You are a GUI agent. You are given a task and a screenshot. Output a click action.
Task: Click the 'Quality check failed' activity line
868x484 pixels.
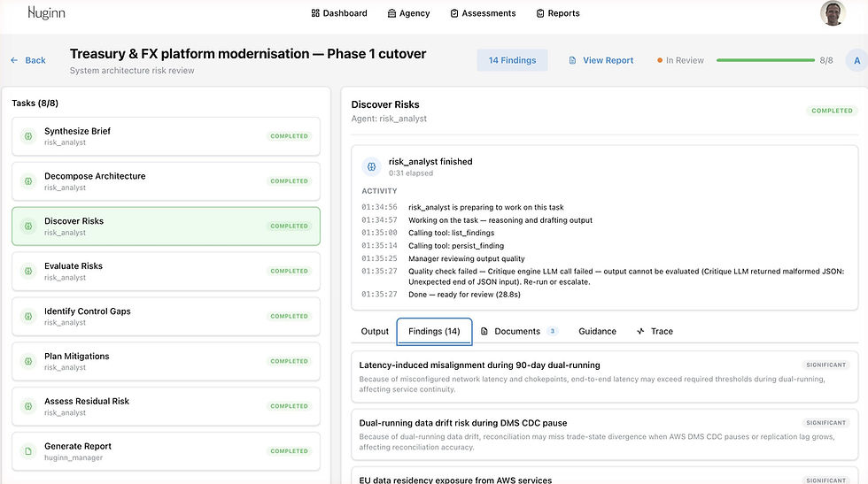tap(626, 277)
